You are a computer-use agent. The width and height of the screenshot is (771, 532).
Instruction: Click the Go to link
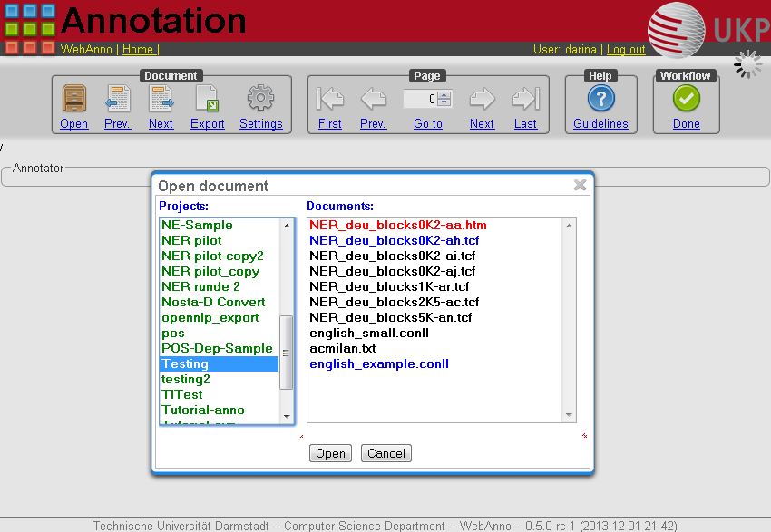click(428, 124)
